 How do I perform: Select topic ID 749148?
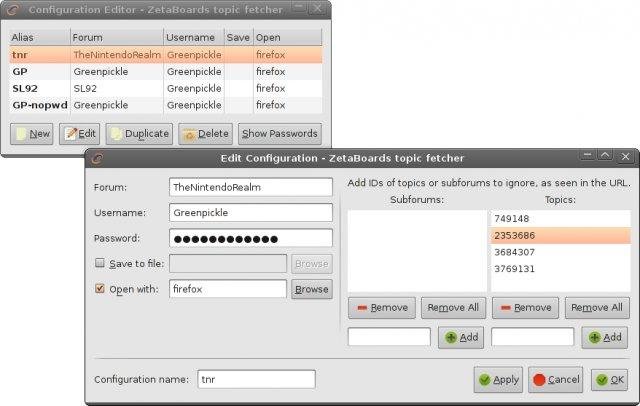click(x=561, y=219)
